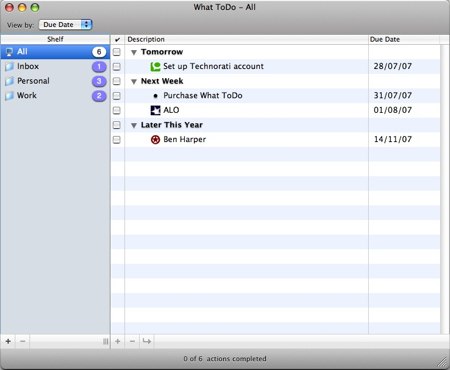The height and width of the screenshot is (370, 450).
Task: Click the red star icon beside Ben Harper
Action: pyautogui.click(x=155, y=139)
